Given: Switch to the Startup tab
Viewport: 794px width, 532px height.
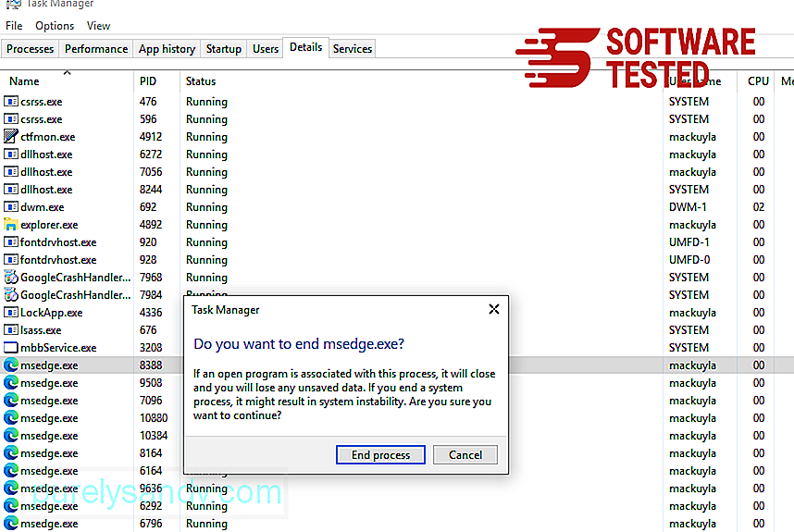Looking at the screenshot, I should [x=224, y=49].
